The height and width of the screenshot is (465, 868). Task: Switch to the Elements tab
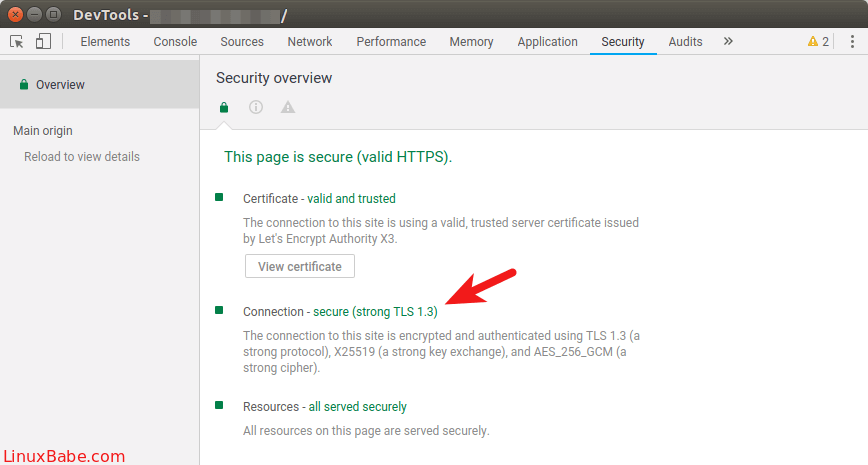pyautogui.click(x=105, y=42)
